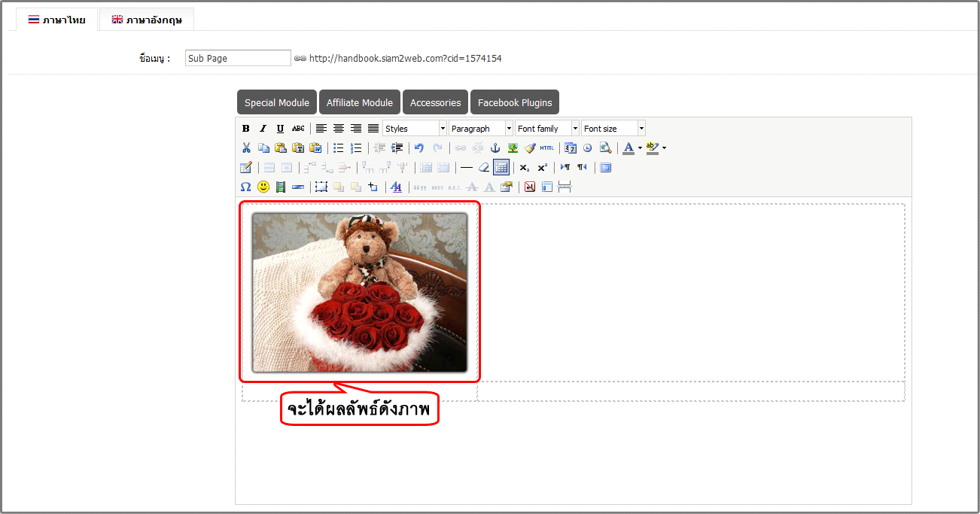Toggle italic formatting
Viewport: 980px width, 514px height.
[263, 129]
